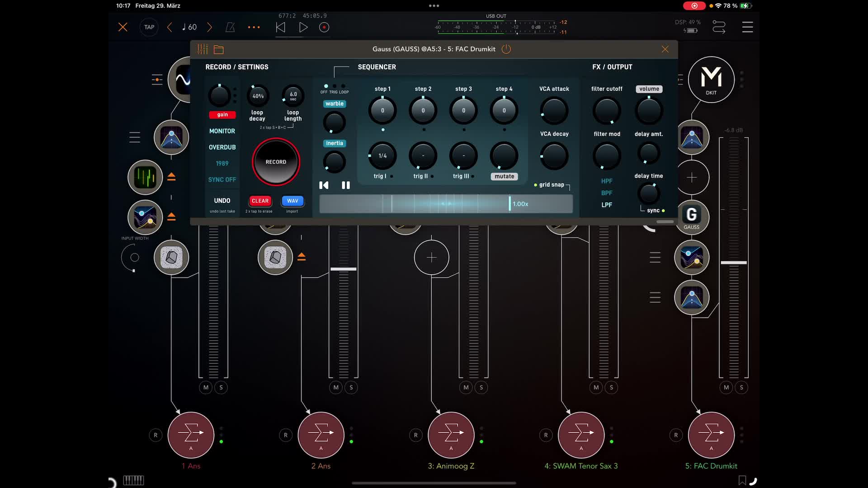Adjust the loop length knob
868x488 pixels.
[293, 96]
